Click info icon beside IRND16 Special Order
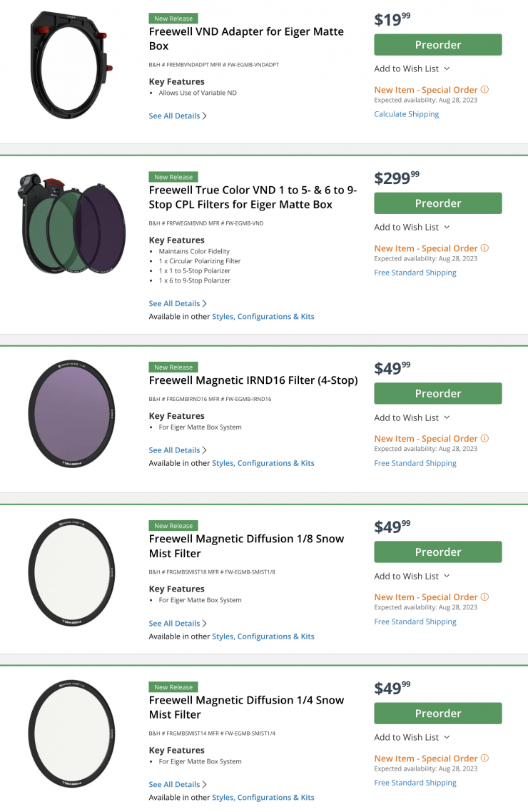The width and height of the screenshot is (528, 812). 485,439
